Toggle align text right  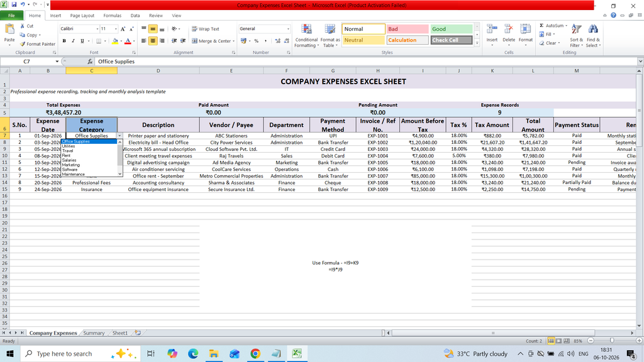pos(162,41)
